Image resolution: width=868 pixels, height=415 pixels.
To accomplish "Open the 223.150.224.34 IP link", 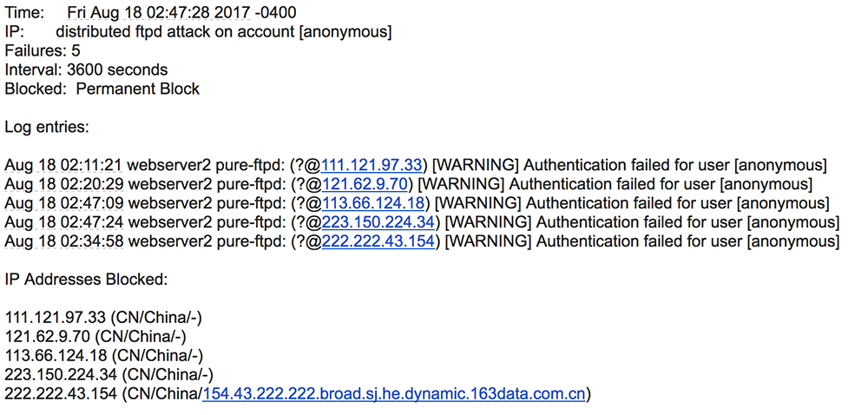I will click(x=378, y=222).
